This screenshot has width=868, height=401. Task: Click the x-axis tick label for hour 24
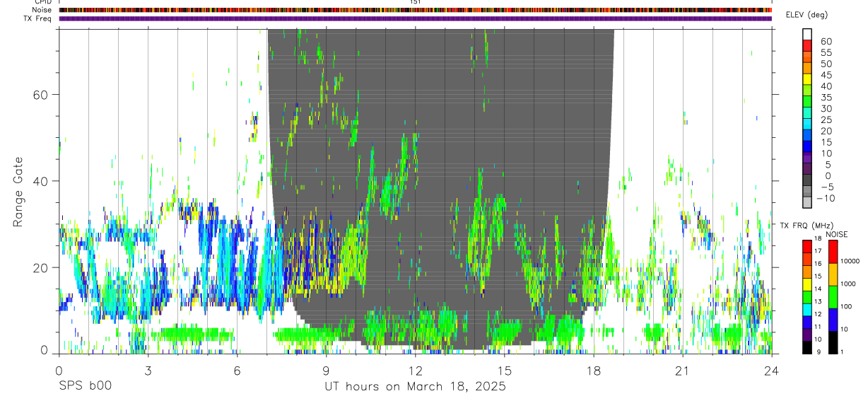tap(772, 371)
